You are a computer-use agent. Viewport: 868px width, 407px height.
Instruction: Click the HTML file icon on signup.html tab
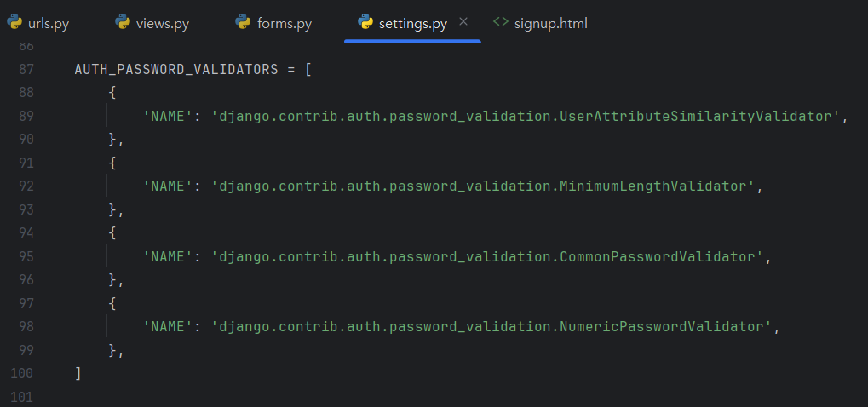point(501,23)
